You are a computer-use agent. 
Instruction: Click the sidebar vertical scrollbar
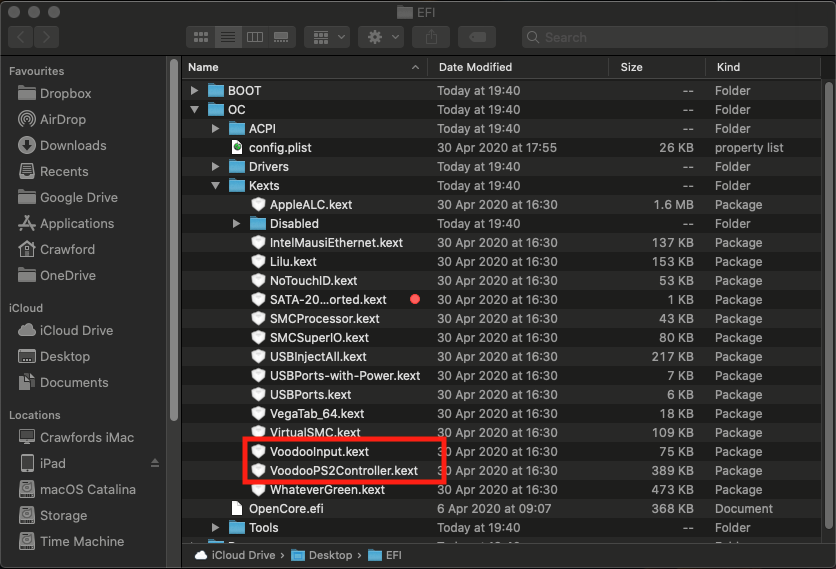point(174,240)
